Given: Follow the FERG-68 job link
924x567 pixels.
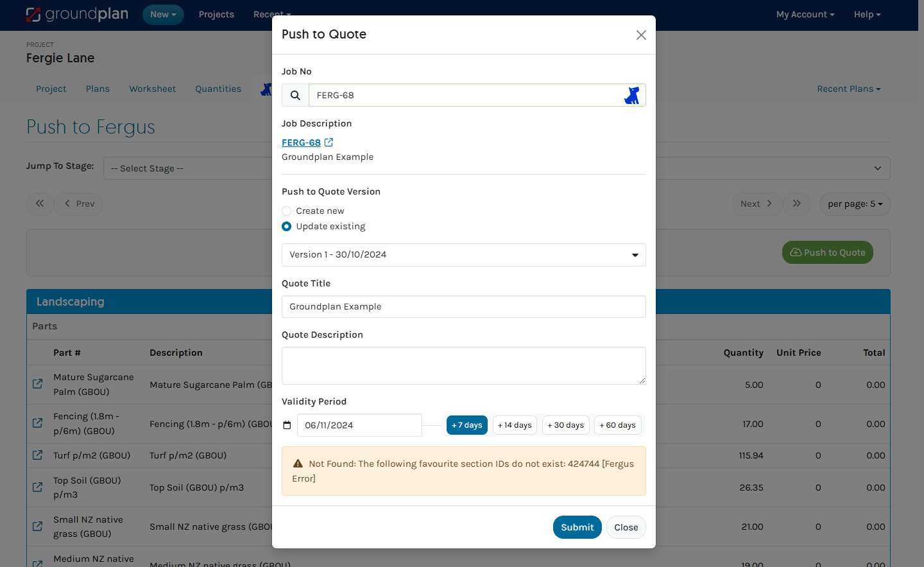Looking at the screenshot, I should point(301,143).
